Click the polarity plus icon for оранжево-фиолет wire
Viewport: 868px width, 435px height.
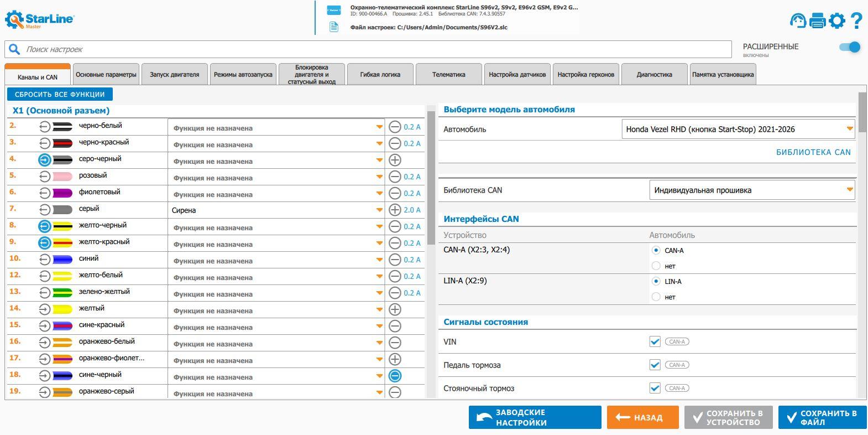click(395, 359)
